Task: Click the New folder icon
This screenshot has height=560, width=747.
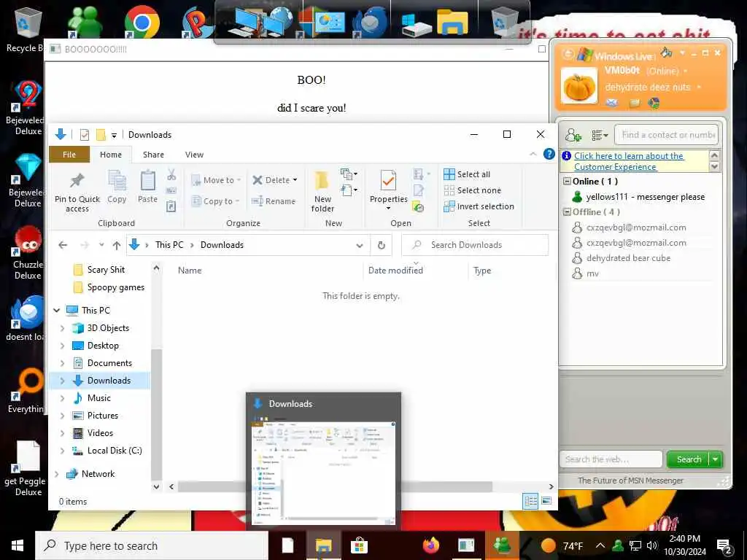Action: tap(322, 182)
